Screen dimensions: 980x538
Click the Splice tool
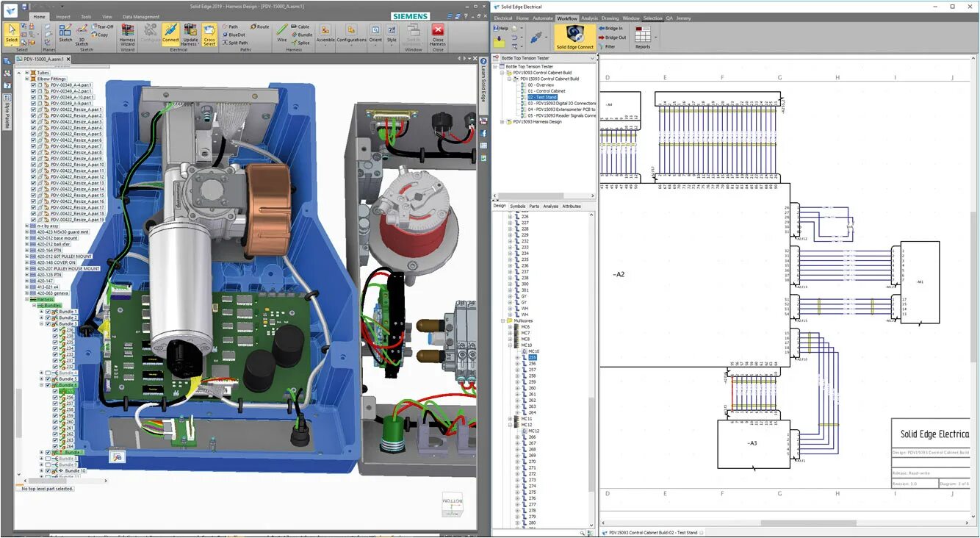(x=303, y=43)
